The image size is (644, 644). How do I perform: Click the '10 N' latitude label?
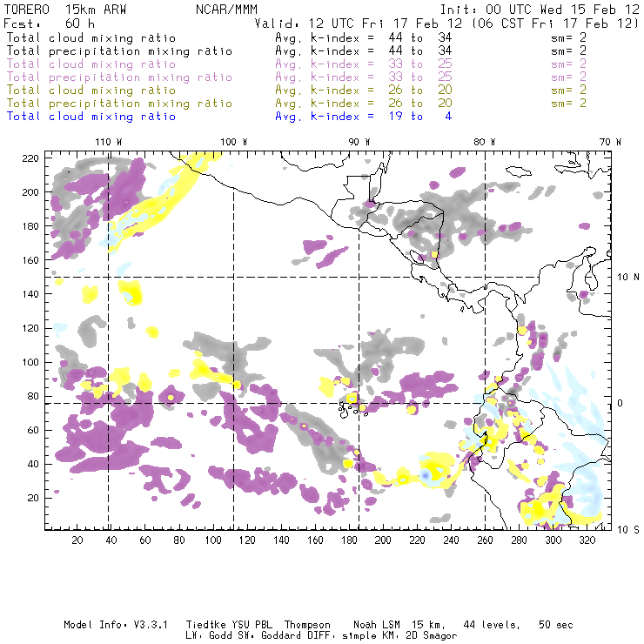tap(628, 278)
